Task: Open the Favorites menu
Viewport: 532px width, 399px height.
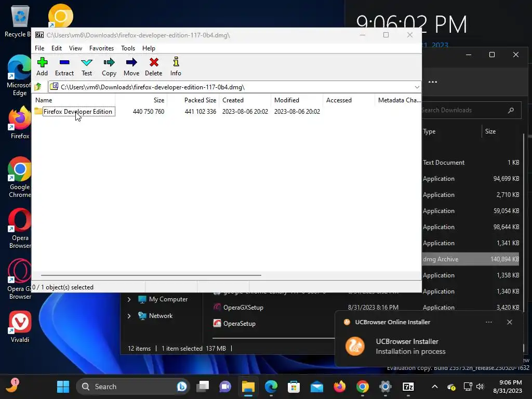Action: [x=101, y=48]
